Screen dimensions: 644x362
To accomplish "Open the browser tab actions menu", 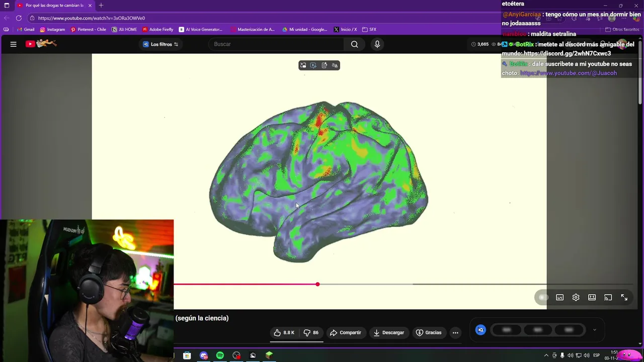I will 7,6.
